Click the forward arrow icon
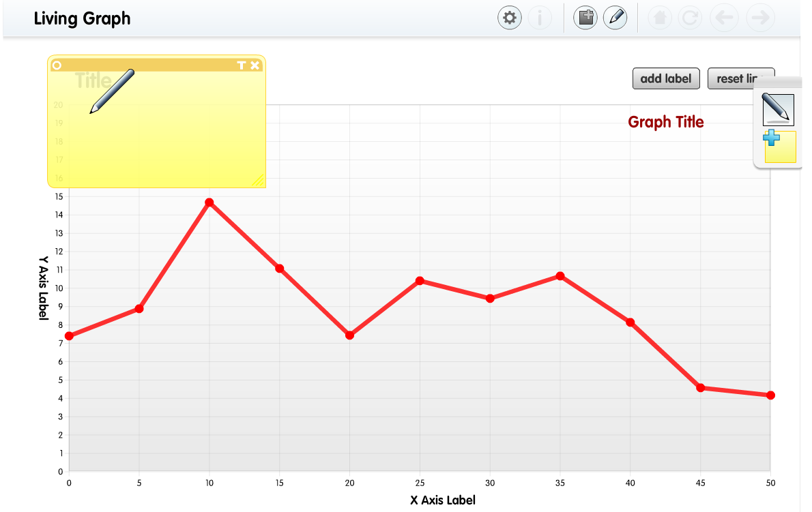The height and width of the screenshot is (512, 812). (760, 18)
